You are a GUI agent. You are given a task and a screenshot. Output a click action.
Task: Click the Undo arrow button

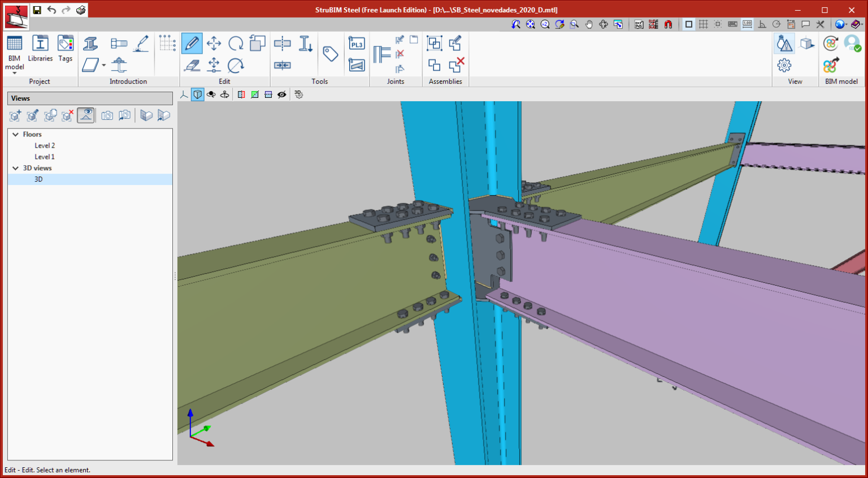pyautogui.click(x=51, y=10)
